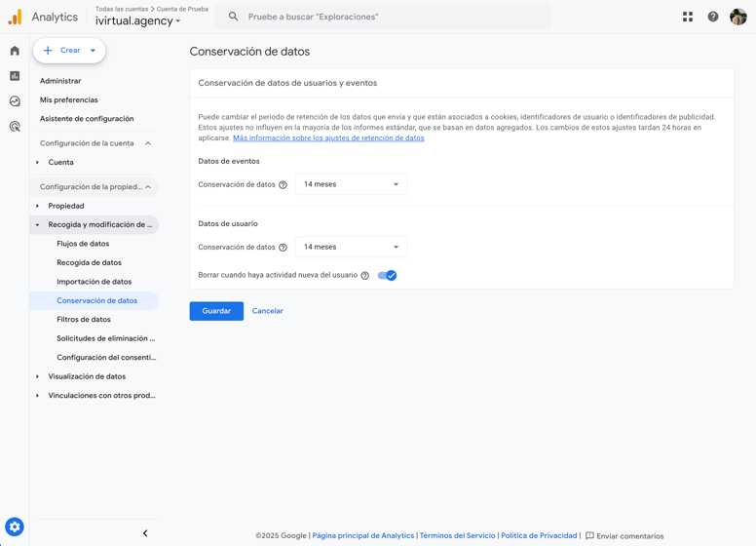The image size is (756, 546).
Task: Collapse Configuración de la propiedad section
Action: click(148, 186)
